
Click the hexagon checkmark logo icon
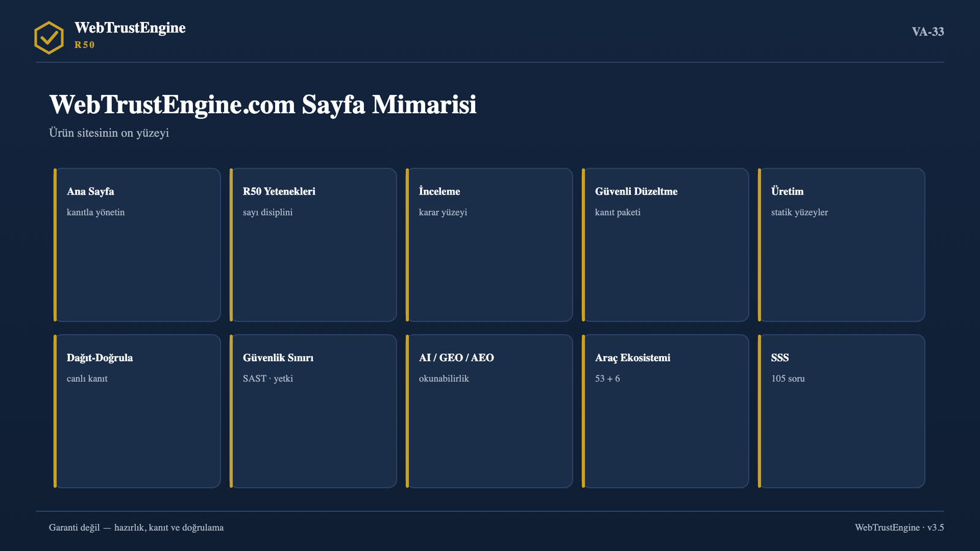tap(49, 37)
